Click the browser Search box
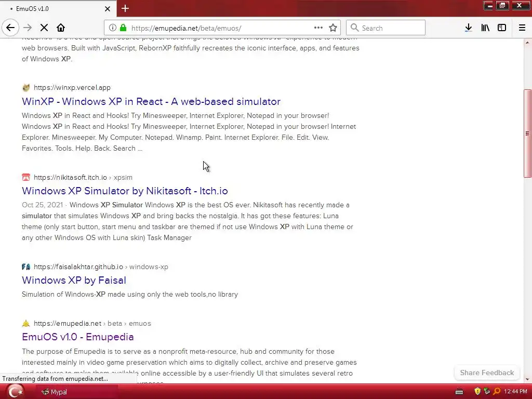This screenshot has width=532, height=399. pos(386,28)
